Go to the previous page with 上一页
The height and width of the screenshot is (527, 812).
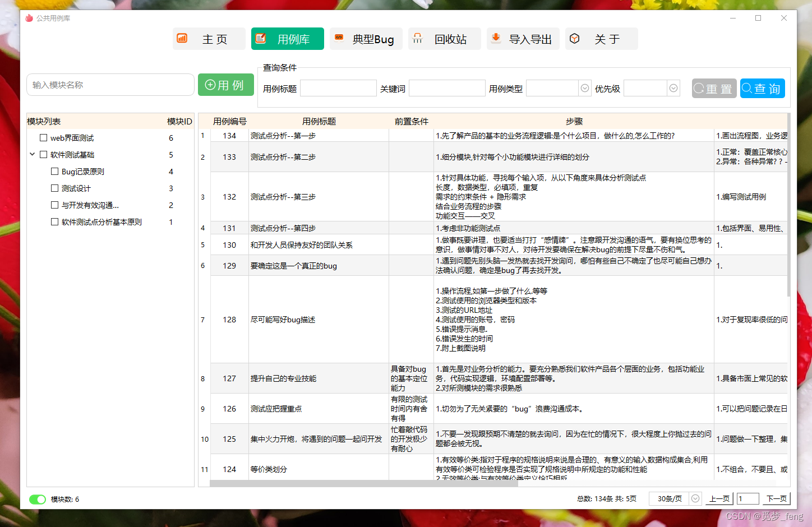(719, 498)
